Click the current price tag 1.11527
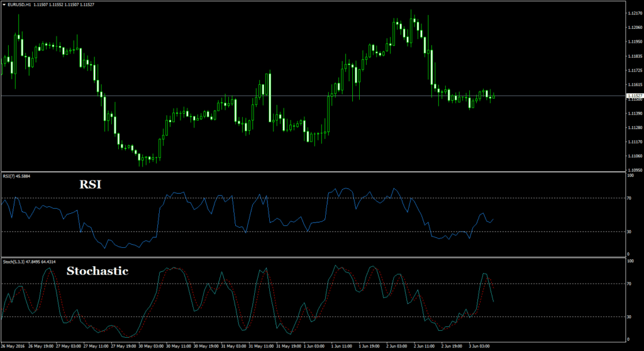 click(635, 96)
